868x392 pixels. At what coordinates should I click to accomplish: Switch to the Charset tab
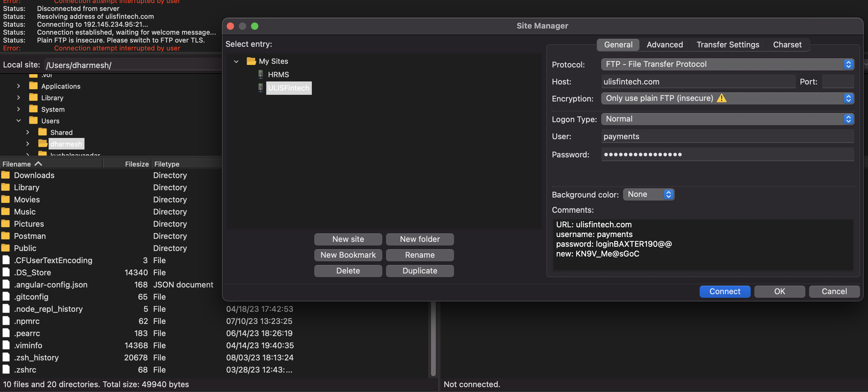coord(787,44)
